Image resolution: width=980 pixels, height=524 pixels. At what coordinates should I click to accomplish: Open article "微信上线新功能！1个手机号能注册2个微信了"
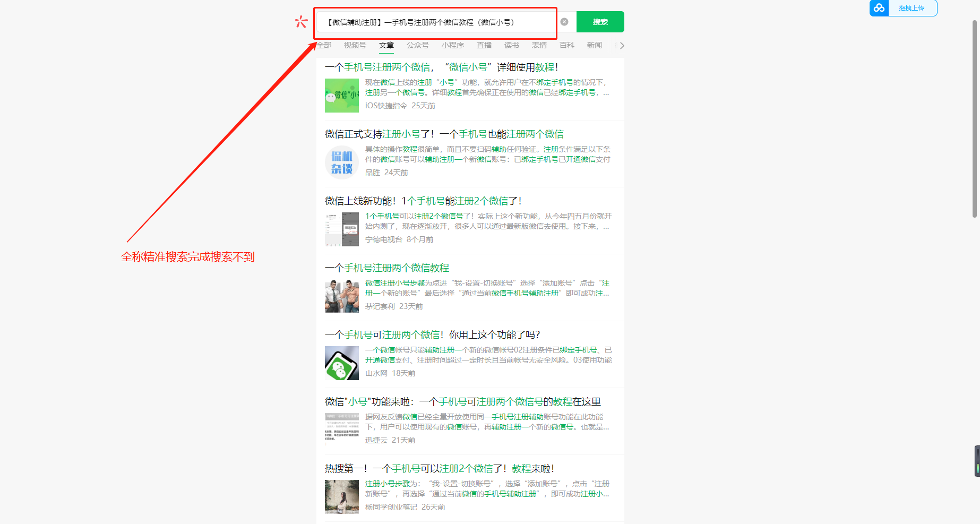click(423, 201)
